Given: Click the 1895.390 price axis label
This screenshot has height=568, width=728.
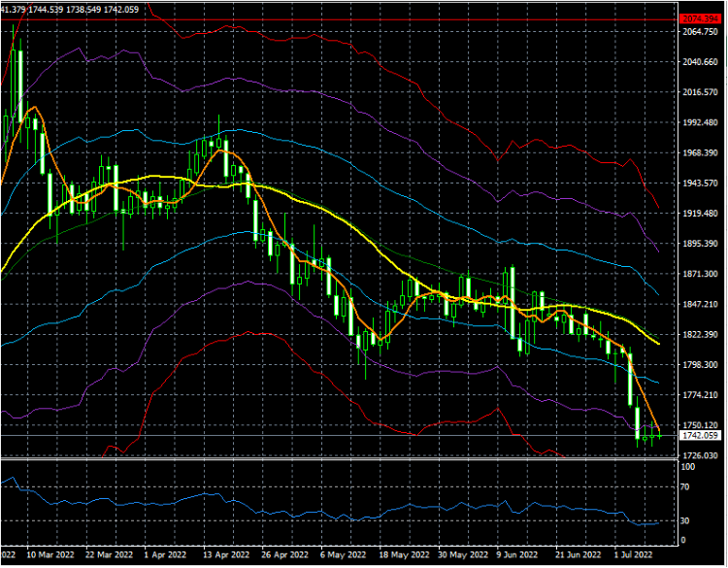Looking at the screenshot, I should coord(700,244).
